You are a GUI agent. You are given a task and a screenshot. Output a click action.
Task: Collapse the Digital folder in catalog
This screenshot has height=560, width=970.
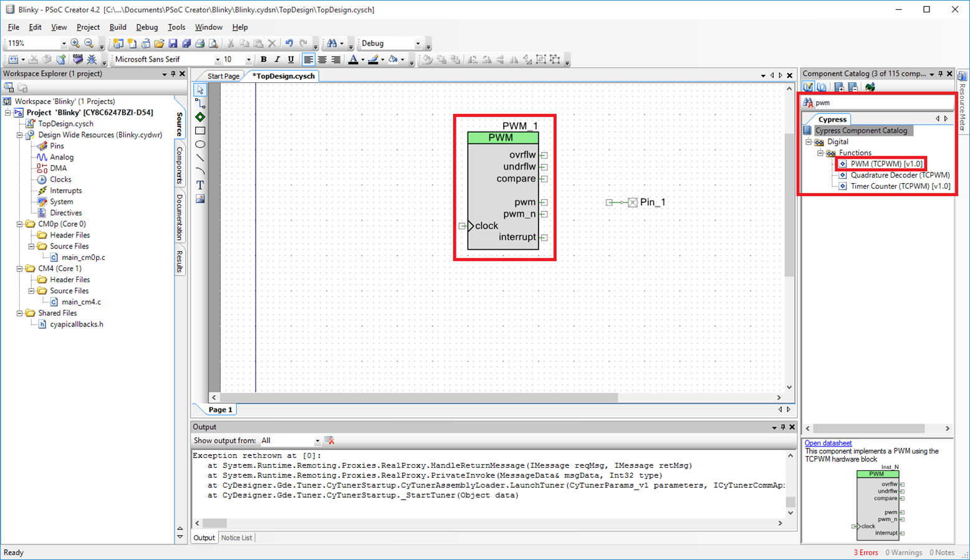coord(809,142)
